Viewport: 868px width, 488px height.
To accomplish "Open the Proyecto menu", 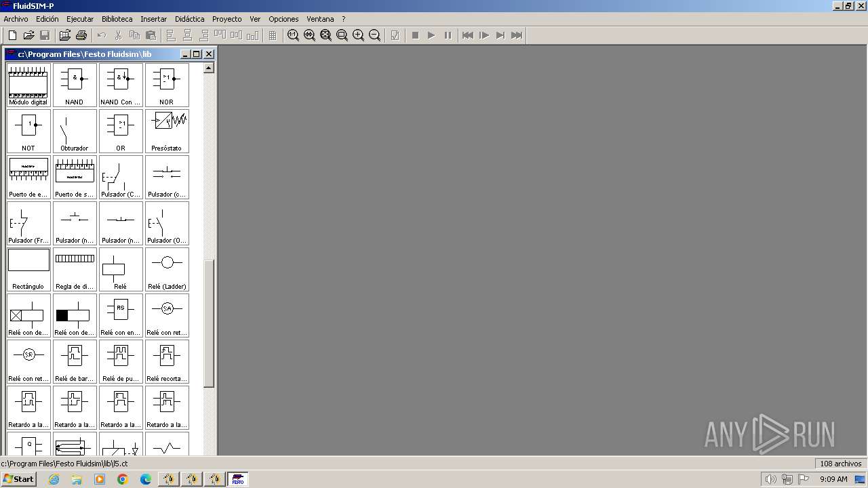I will click(226, 19).
